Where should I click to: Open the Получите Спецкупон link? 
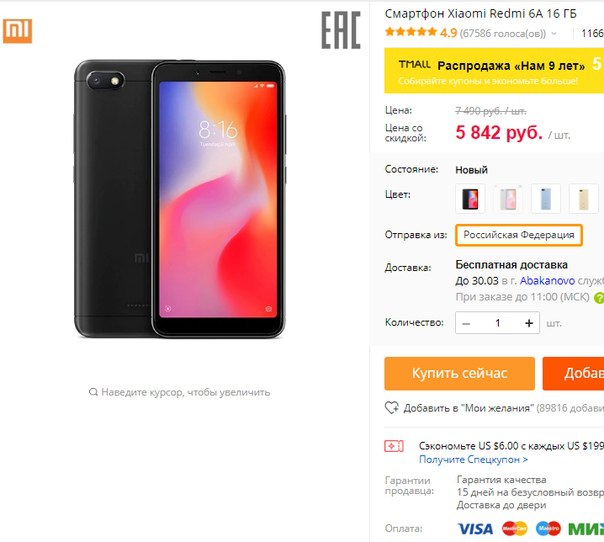click(473, 460)
